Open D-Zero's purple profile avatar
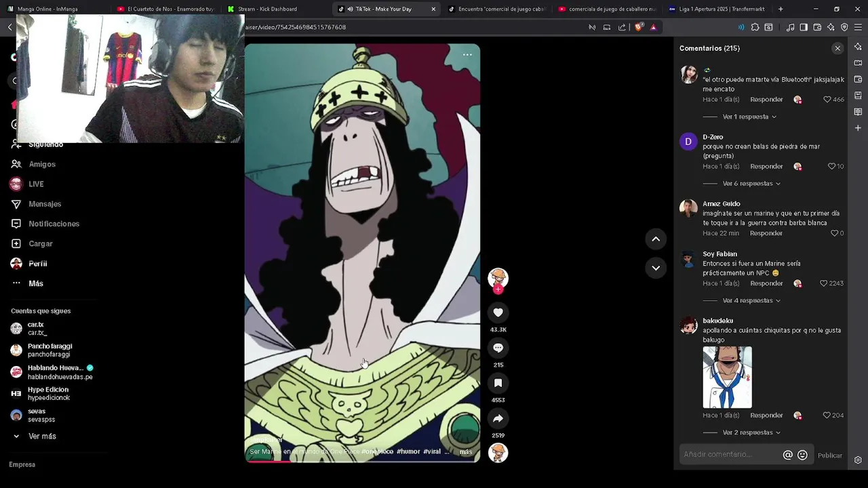 [x=688, y=142]
